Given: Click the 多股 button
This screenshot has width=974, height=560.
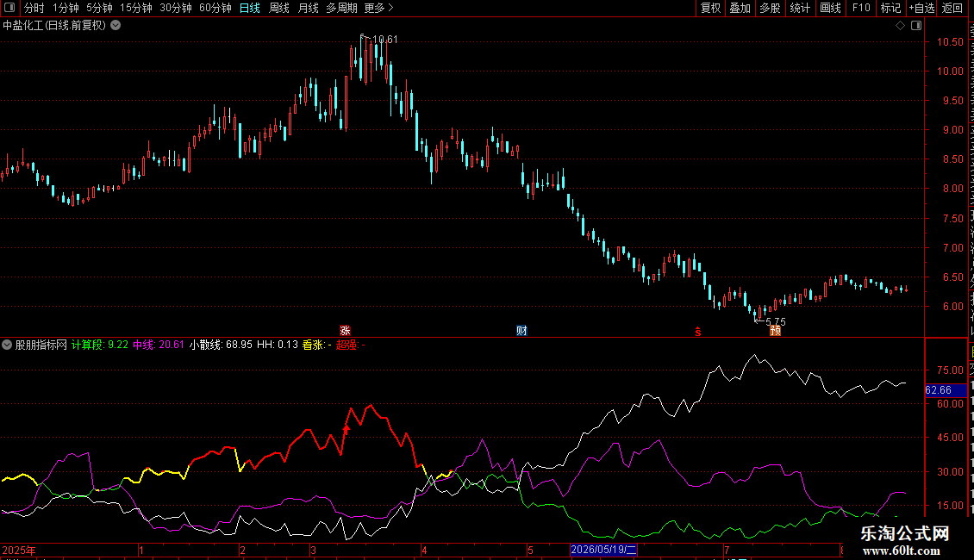Looking at the screenshot, I should [771, 8].
